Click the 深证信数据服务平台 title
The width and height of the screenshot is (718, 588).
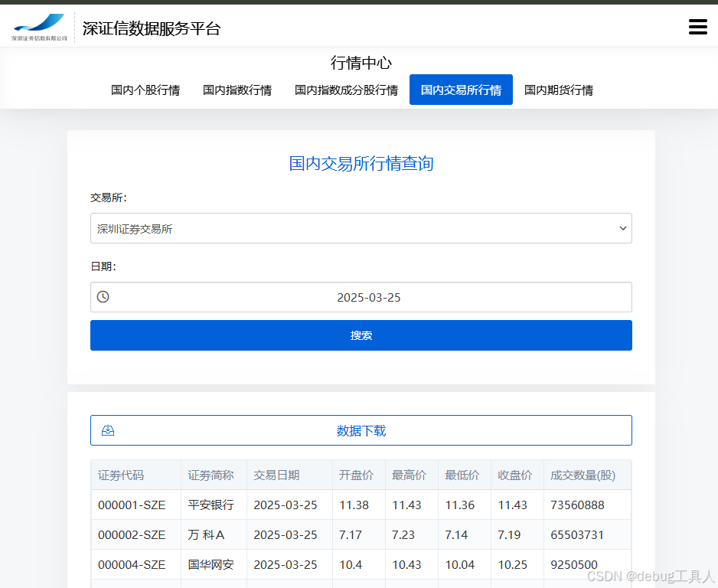pos(152,28)
